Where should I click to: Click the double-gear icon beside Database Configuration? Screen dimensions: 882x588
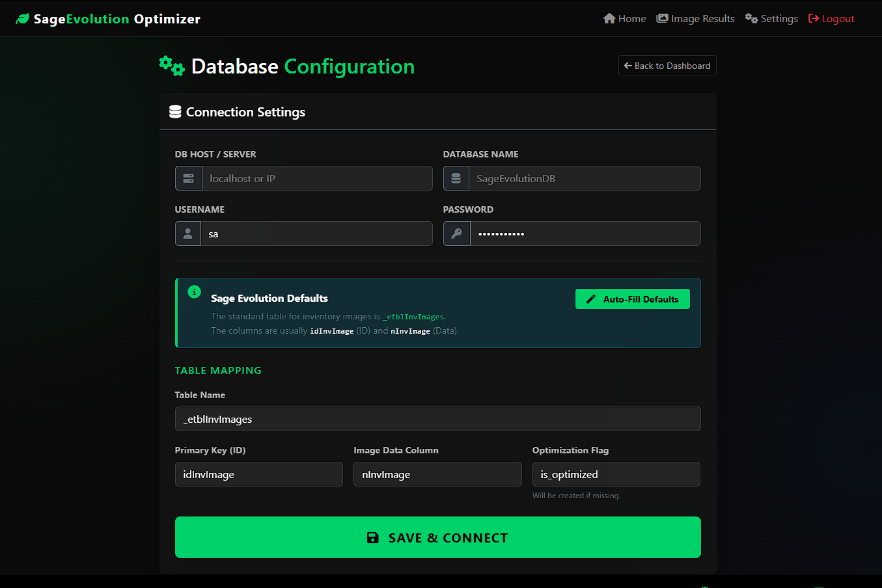pos(172,66)
